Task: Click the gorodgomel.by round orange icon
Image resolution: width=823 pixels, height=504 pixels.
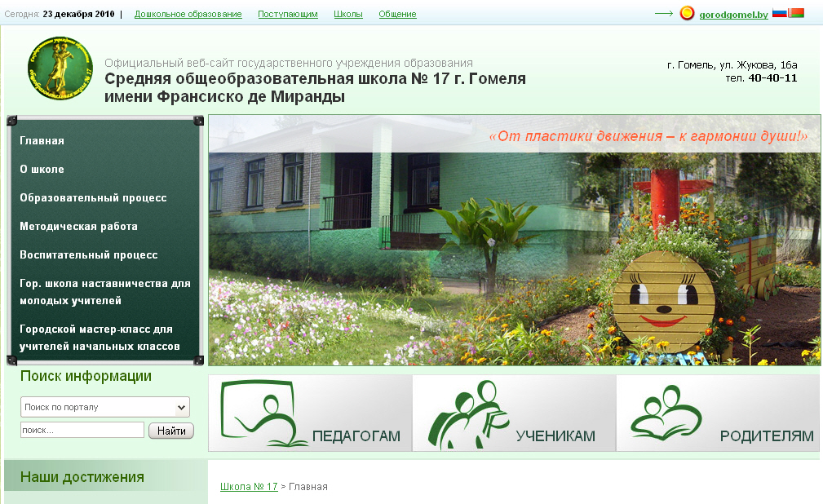Action: pyautogui.click(x=687, y=14)
